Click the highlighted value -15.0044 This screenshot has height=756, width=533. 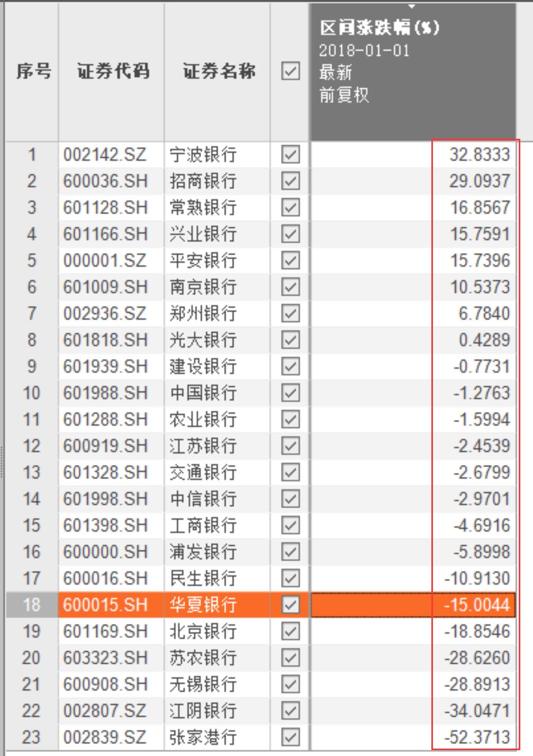(477, 605)
